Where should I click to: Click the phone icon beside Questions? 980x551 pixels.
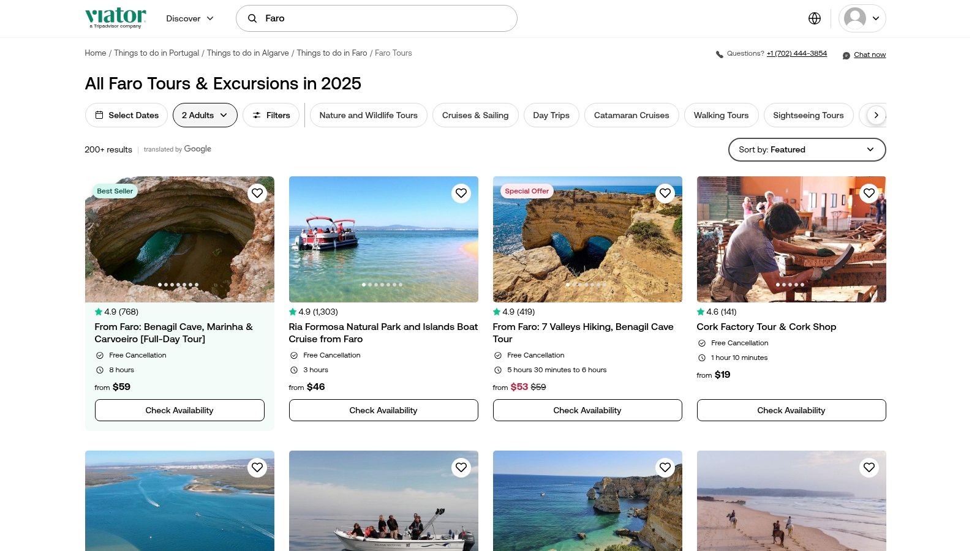719,54
